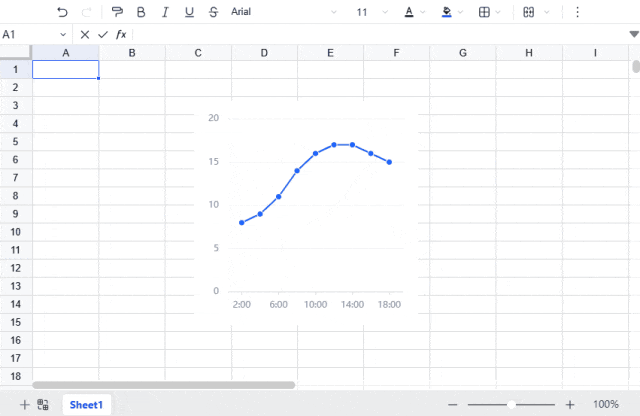Click the merge cells icon
Screen dimensions: 640x416
pyautogui.click(x=529, y=12)
